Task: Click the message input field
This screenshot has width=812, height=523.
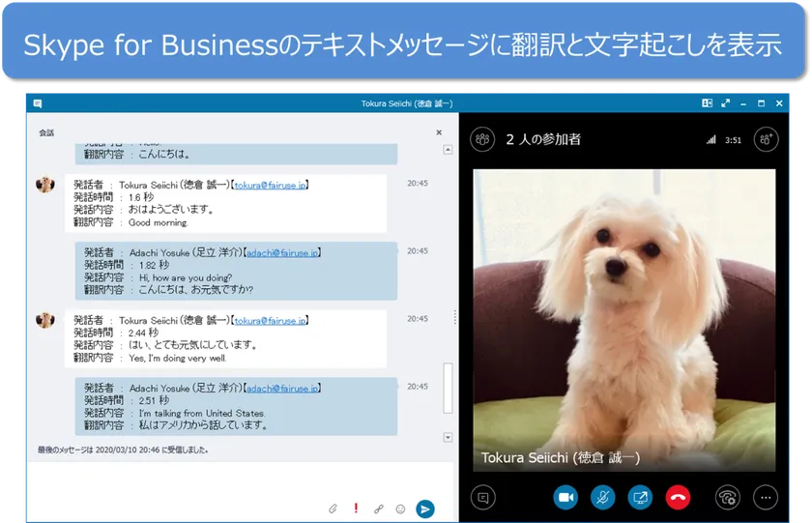Action: pyautogui.click(x=241, y=480)
